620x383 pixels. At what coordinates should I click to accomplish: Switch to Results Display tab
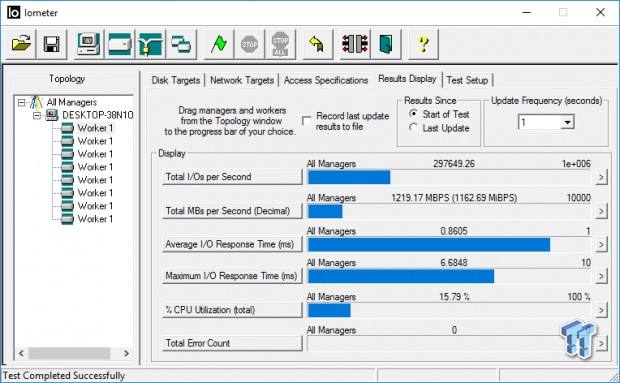click(x=407, y=79)
